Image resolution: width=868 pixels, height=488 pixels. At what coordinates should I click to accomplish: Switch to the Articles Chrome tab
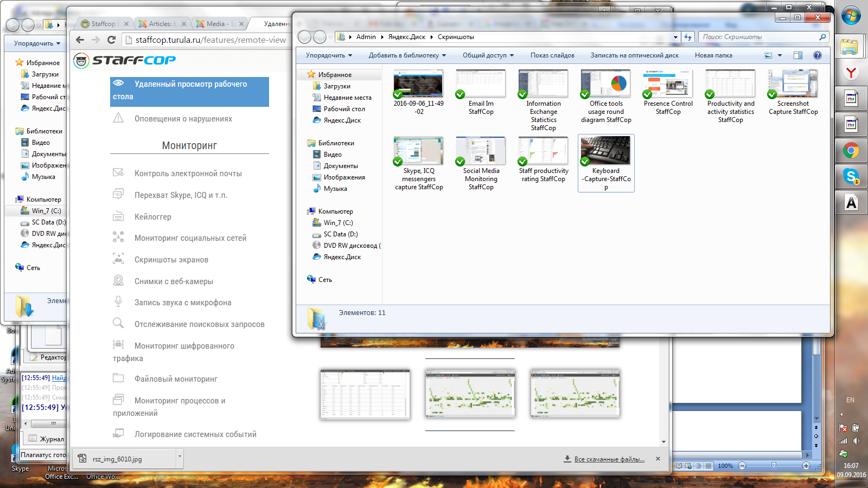click(162, 24)
